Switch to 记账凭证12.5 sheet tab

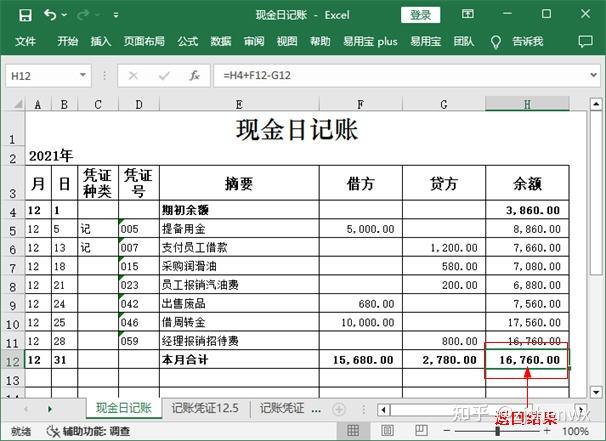[x=205, y=409]
